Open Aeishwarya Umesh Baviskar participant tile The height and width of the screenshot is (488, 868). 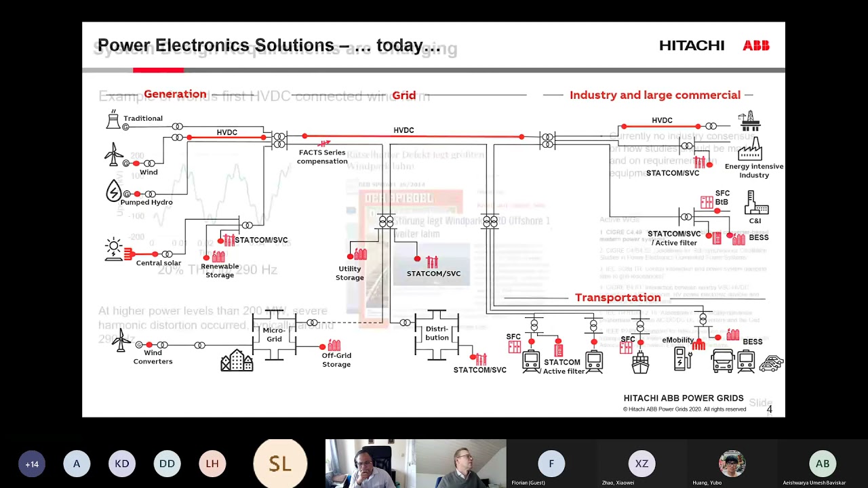pos(823,464)
